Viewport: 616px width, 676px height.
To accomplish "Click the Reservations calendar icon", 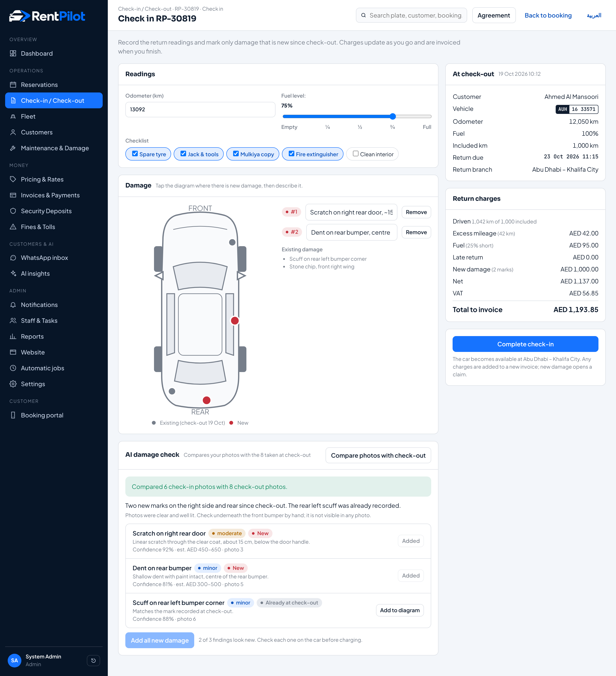I will 13,85.
